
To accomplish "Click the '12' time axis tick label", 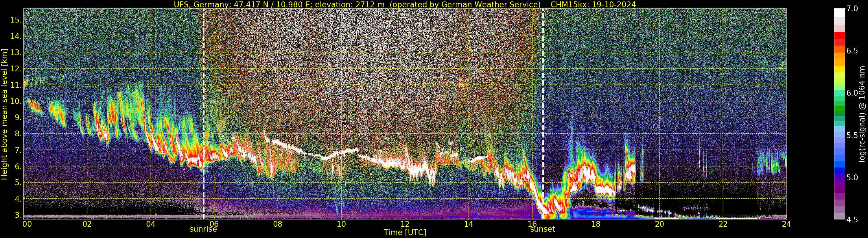I will [x=405, y=224].
